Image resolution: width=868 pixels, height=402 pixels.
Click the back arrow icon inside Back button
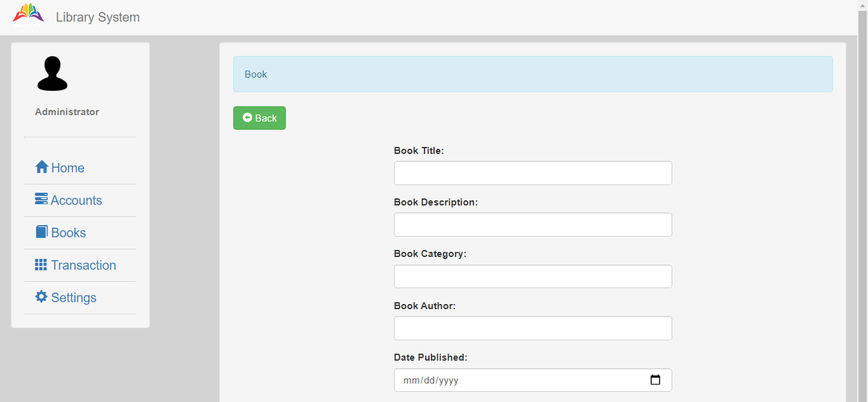point(247,117)
